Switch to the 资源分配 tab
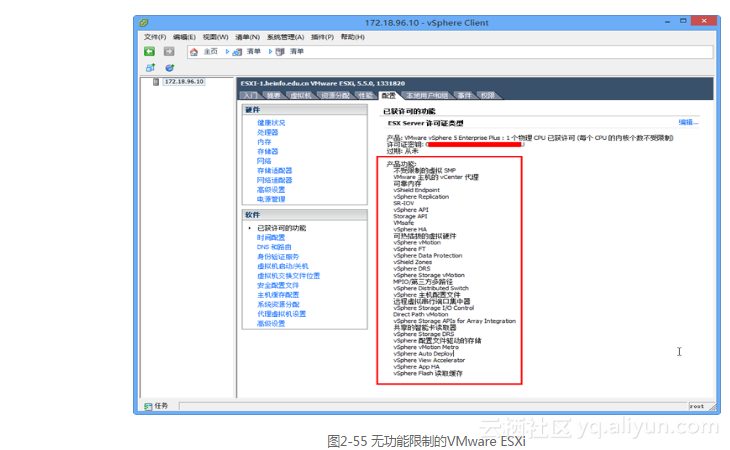 [335, 95]
